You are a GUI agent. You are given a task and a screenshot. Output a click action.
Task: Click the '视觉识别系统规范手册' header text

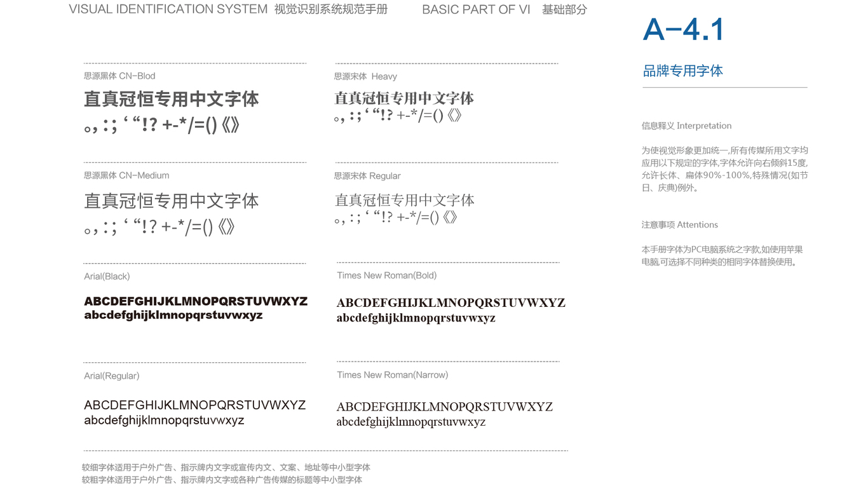pos(330,10)
